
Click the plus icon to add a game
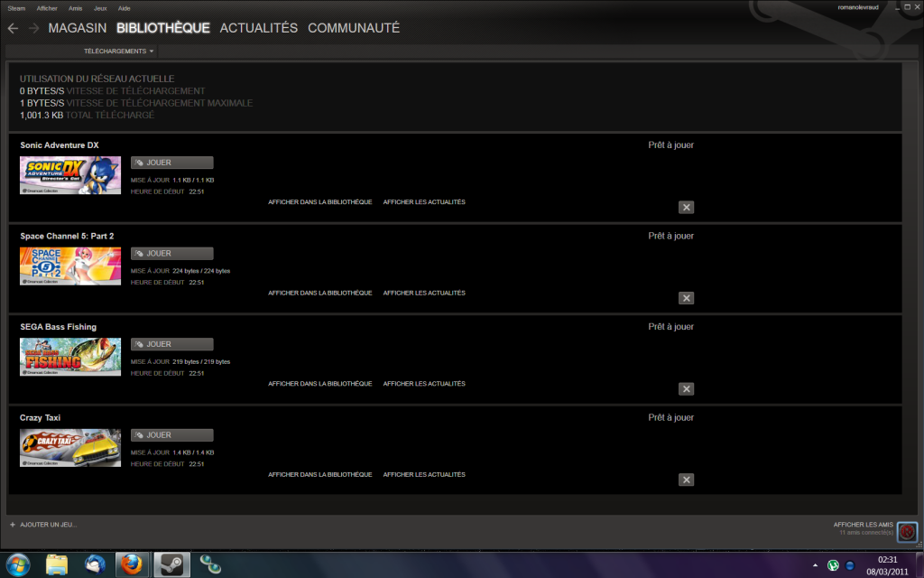(x=13, y=525)
